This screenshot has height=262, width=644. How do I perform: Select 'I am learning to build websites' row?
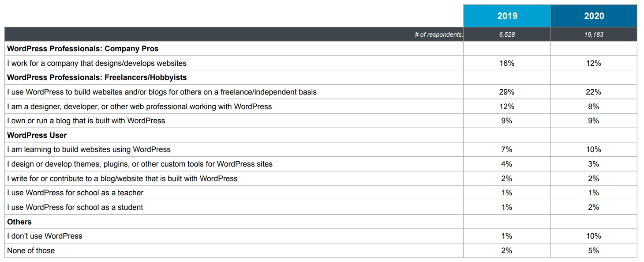point(89,149)
